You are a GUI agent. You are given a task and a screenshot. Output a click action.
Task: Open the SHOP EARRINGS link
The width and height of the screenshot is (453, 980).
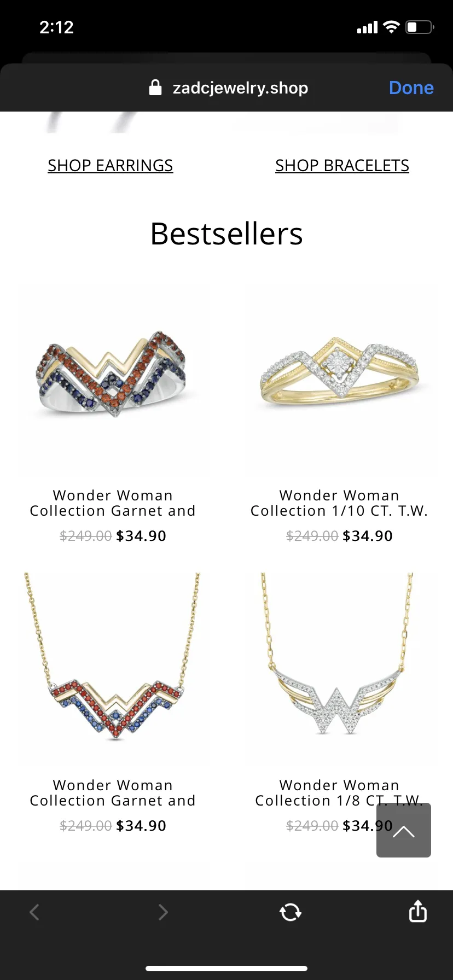pos(111,165)
